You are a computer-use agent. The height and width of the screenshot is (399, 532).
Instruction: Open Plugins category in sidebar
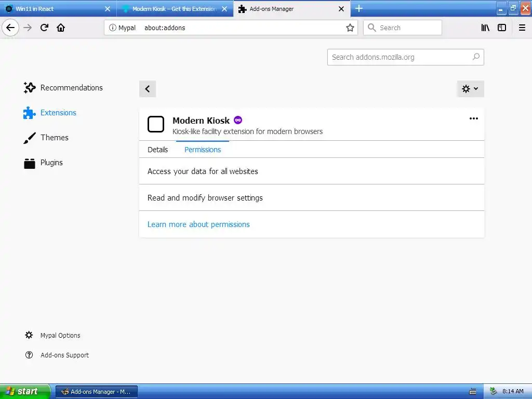coord(43,163)
